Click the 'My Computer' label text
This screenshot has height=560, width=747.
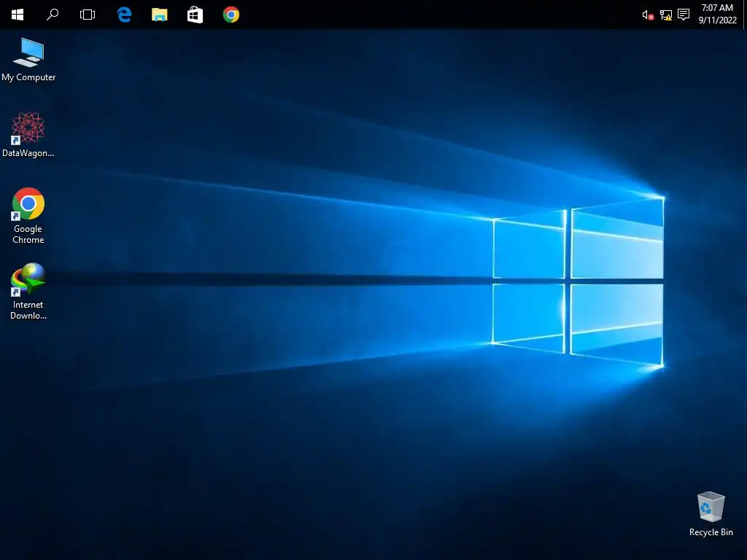pyautogui.click(x=28, y=77)
